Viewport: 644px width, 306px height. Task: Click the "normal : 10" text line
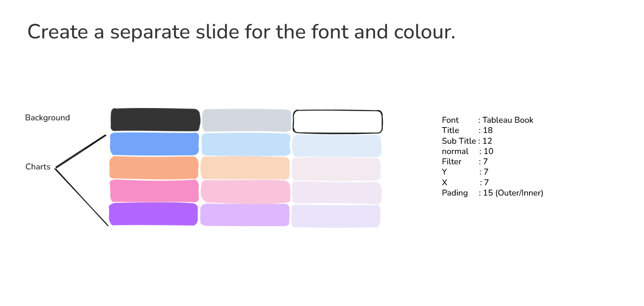click(467, 151)
